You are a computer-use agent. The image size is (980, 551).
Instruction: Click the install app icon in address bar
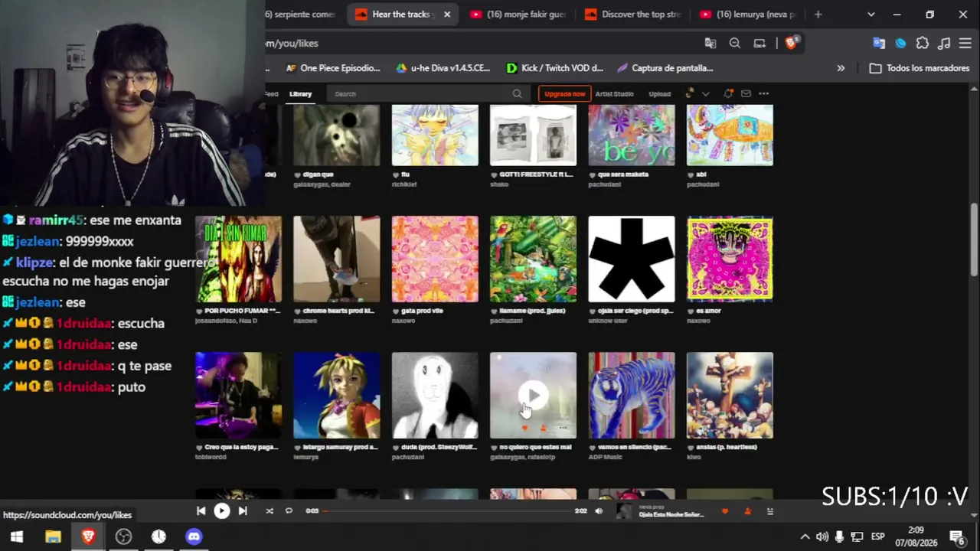759,44
